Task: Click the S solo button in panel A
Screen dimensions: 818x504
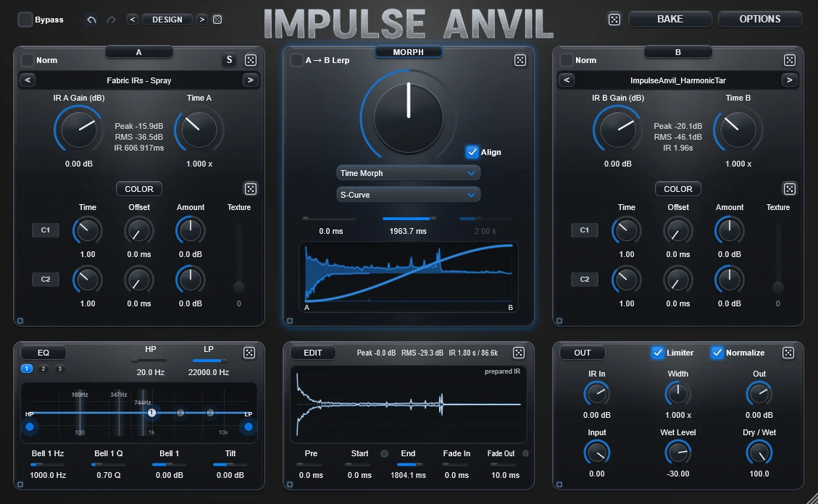Action: point(229,60)
